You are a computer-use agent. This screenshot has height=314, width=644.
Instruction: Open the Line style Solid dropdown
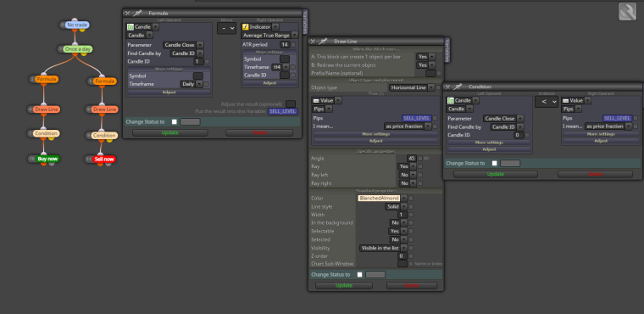pos(396,206)
